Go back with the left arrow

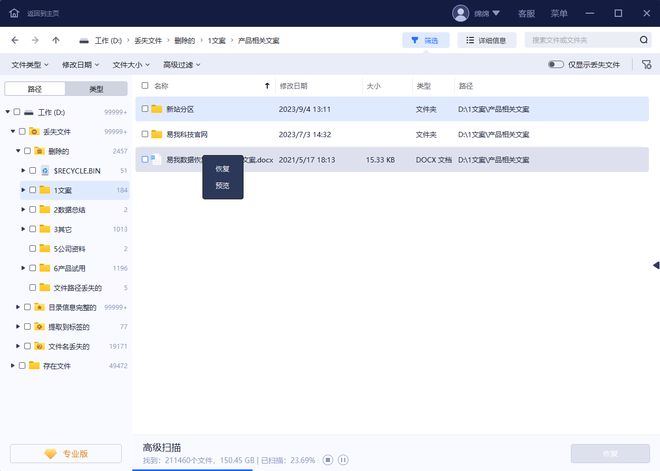click(x=15, y=40)
